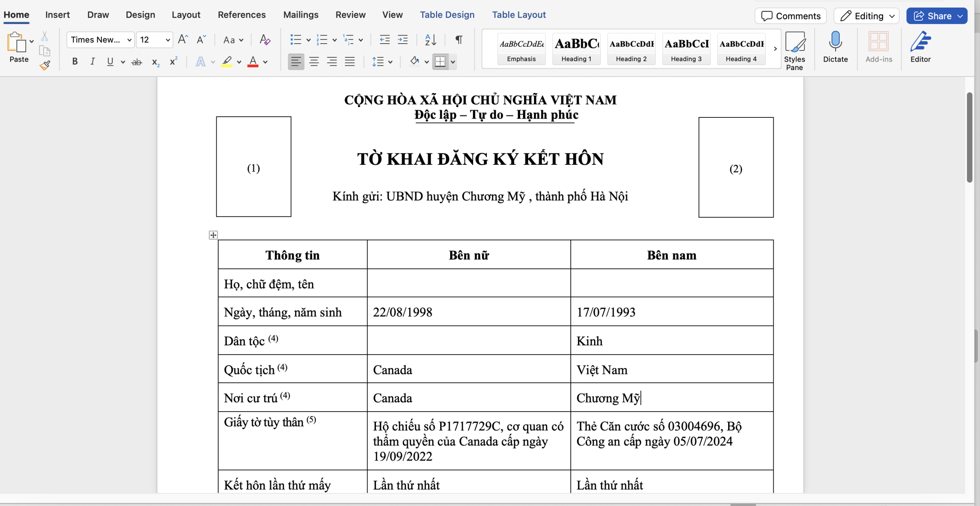980x506 pixels.
Task: Toggle show paragraph marks
Action: (459, 39)
